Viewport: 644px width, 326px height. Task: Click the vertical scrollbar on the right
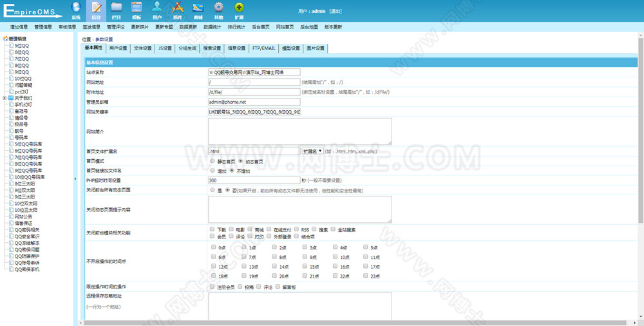click(641, 129)
